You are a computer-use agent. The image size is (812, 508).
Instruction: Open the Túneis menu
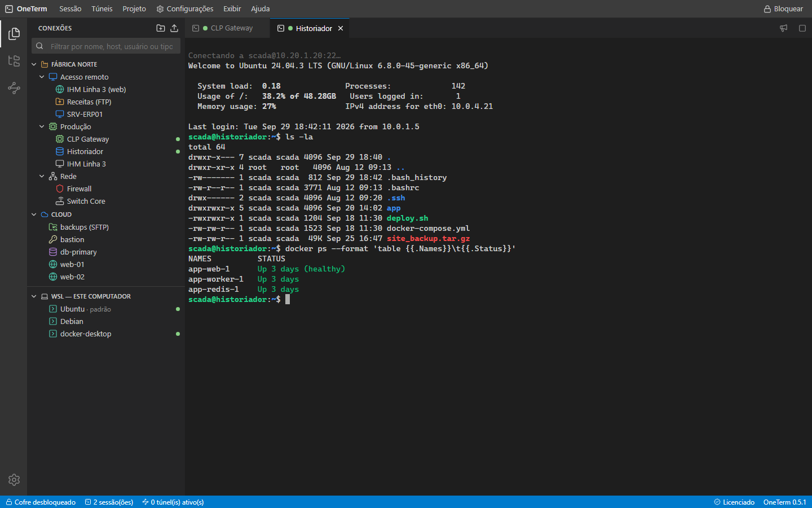coord(102,9)
